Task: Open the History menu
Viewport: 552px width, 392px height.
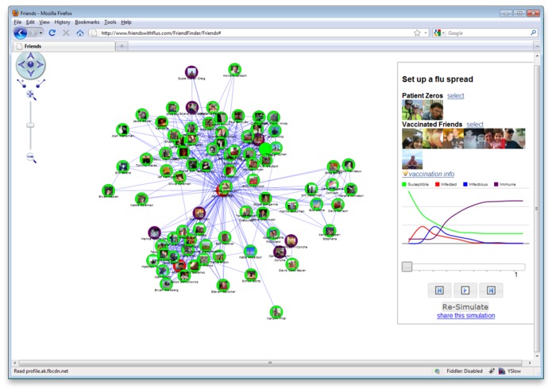Action: (62, 21)
